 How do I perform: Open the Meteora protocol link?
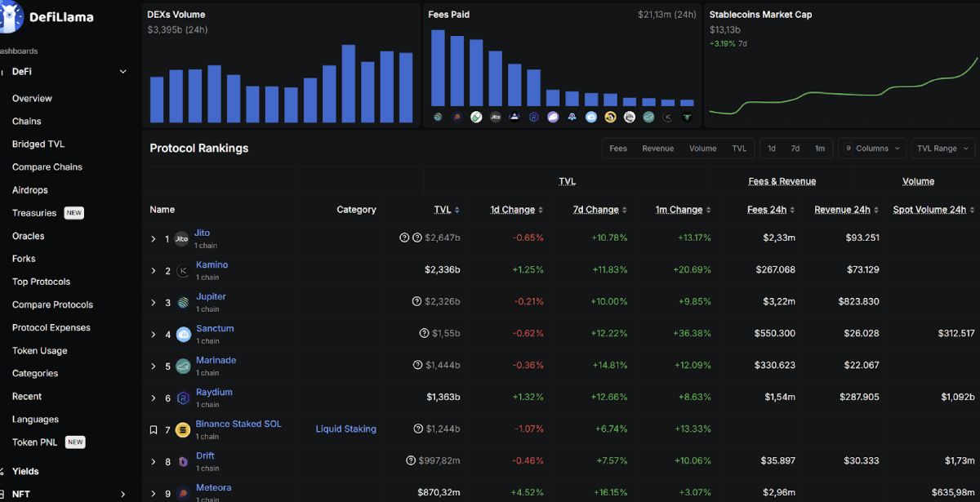(214, 487)
